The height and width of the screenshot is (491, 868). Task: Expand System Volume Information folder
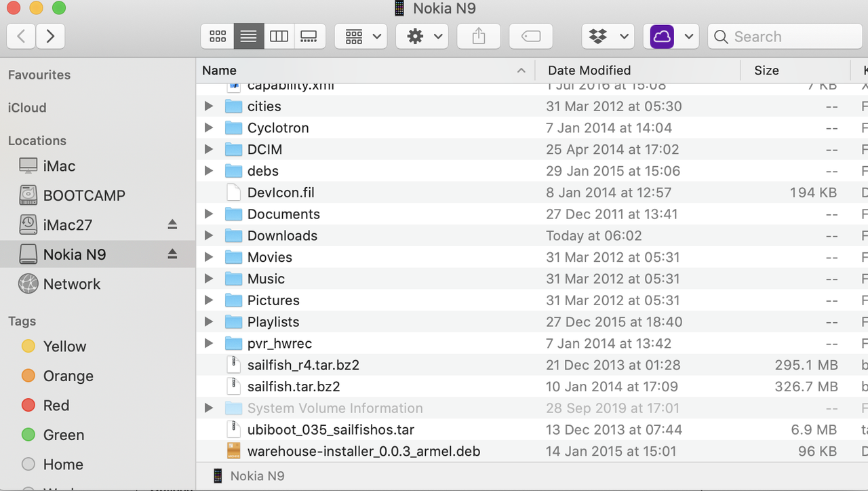209,408
